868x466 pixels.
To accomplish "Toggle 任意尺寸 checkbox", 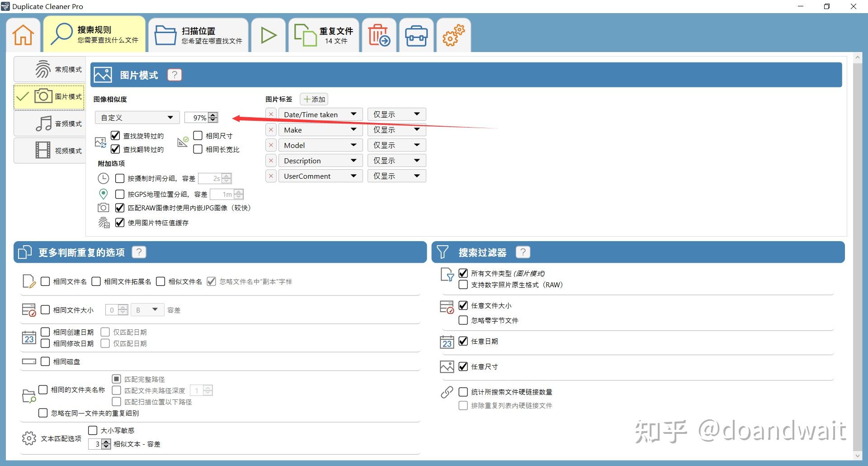I will pyautogui.click(x=463, y=366).
